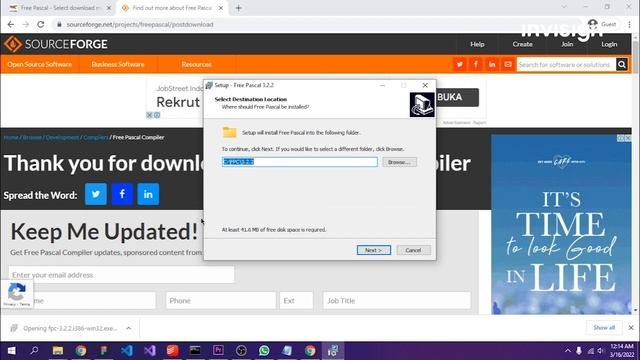
Task: Reload the page with the refresh icon
Action: coord(40,24)
